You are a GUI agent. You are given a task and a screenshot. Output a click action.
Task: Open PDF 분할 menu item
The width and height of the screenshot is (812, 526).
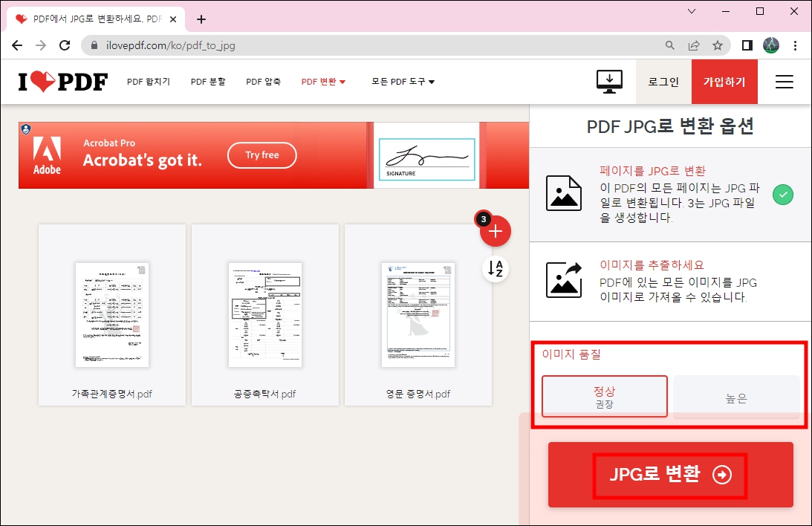pos(208,82)
